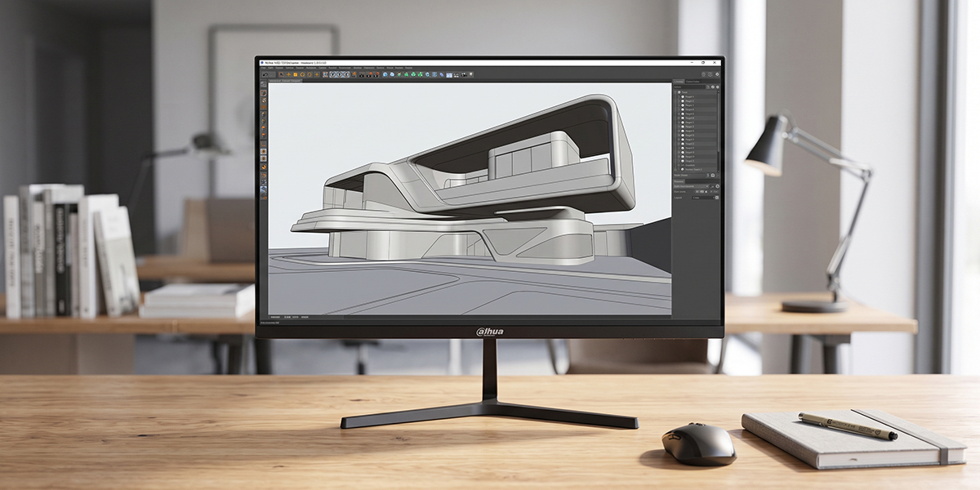Add a Light with the bulb icon
This screenshot has height=490, width=980.
[470, 74]
